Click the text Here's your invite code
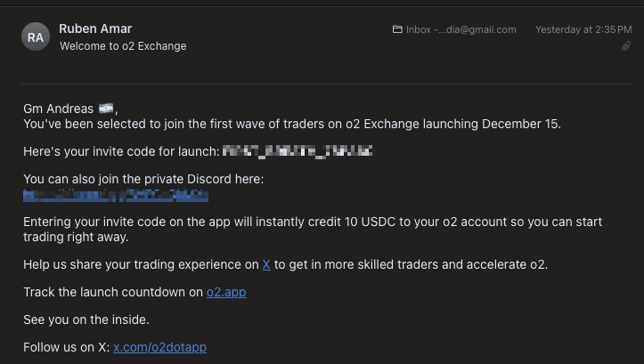 pos(120,152)
